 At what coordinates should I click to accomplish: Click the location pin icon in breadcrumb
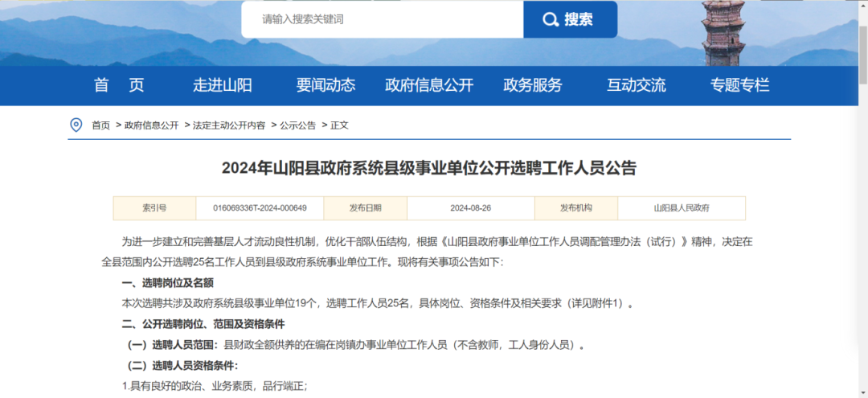click(x=76, y=125)
